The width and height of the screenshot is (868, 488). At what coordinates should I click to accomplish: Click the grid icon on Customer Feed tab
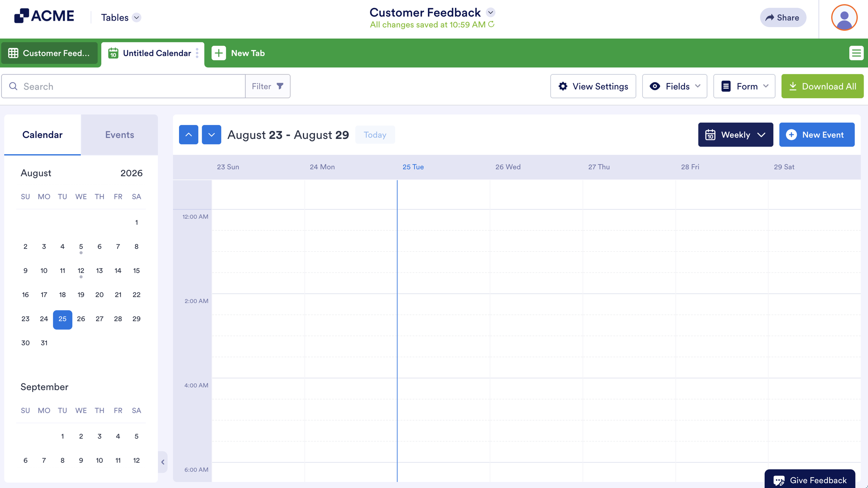[x=13, y=53]
